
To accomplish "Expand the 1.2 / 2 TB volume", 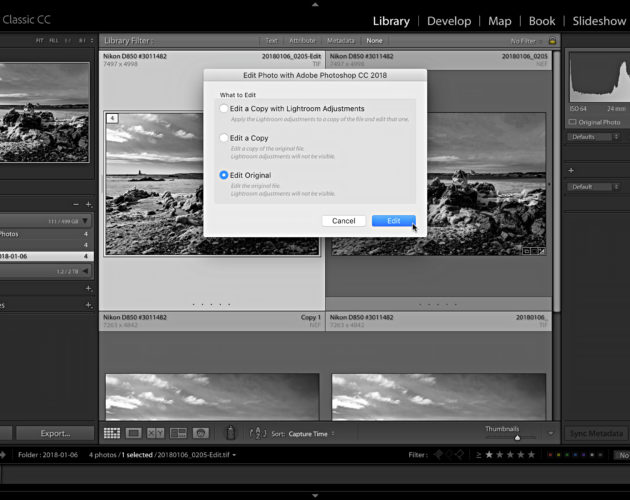I will [x=85, y=271].
